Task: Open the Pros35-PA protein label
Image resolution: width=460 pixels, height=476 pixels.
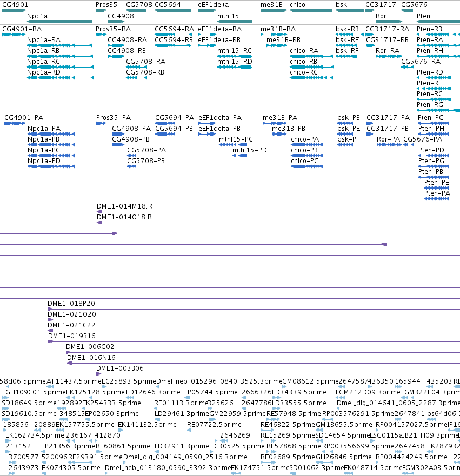Action: click(x=114, y=118)
